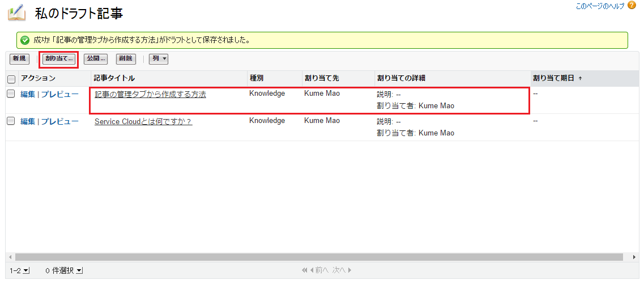
Task: Click プレビュー for the first article
Action: pyautogui.click(x=59, y=94)
